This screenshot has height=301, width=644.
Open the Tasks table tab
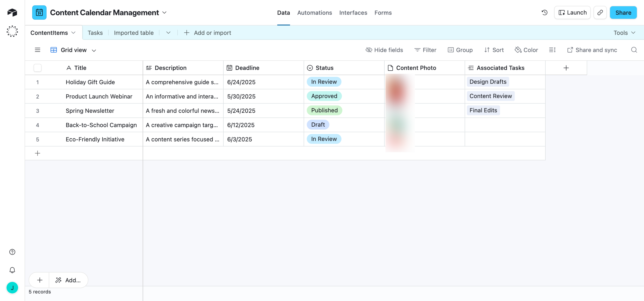[x=95, y=33]
